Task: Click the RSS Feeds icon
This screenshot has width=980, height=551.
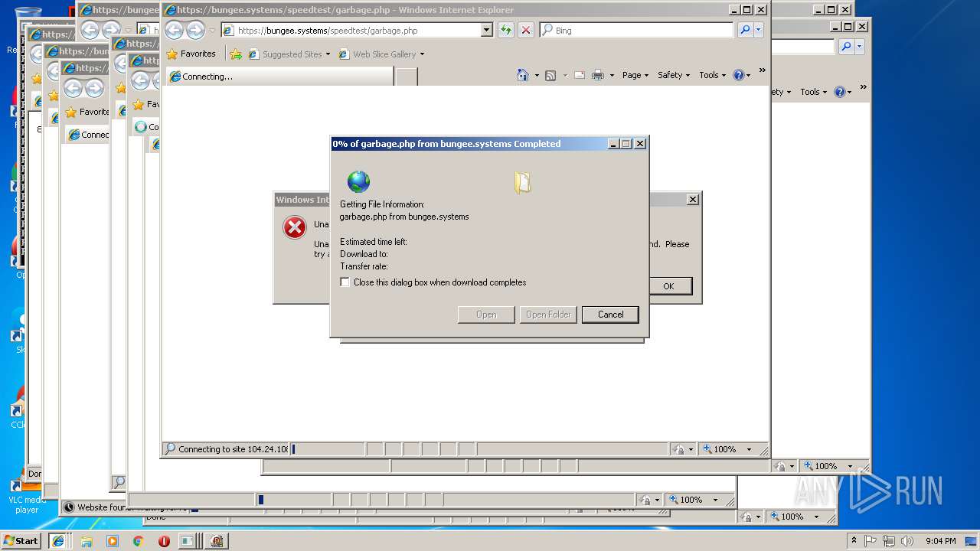Action: coord(550,75)
